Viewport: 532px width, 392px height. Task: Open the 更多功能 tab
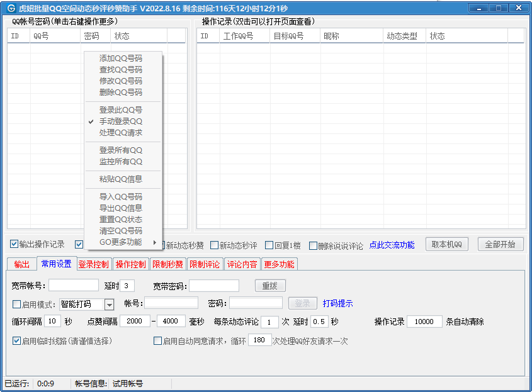[x=279, y=264]
